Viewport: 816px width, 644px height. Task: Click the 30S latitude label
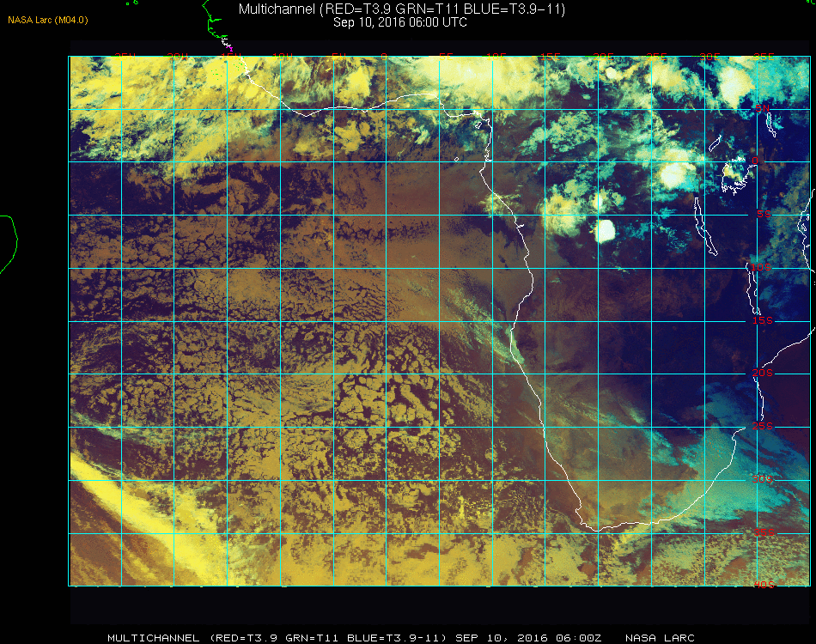763,479
